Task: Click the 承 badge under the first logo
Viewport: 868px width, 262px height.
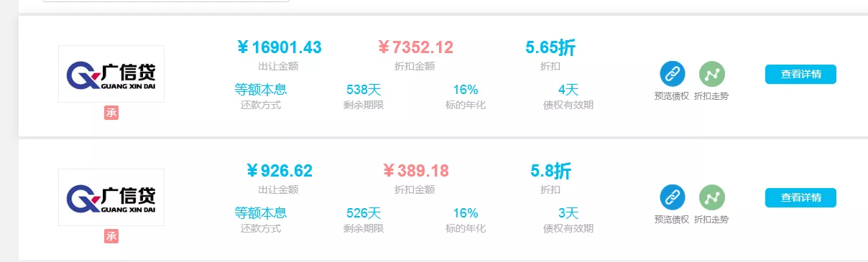Action: (111, 113)
